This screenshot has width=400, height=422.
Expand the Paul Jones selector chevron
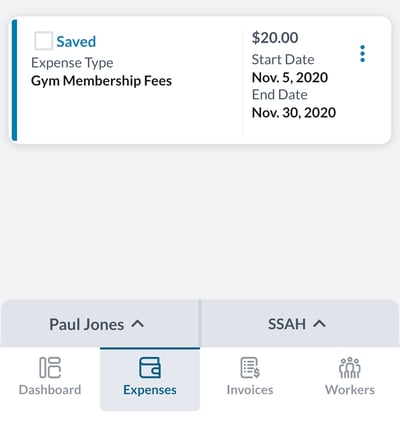[138, 324]
